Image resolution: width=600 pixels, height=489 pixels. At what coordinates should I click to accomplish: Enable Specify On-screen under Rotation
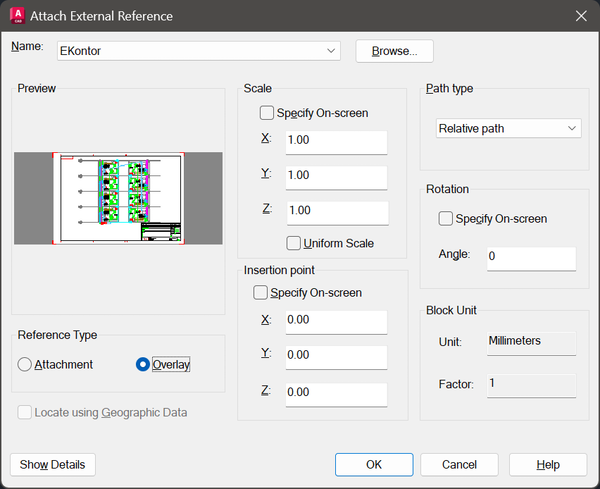click(446, 218)
